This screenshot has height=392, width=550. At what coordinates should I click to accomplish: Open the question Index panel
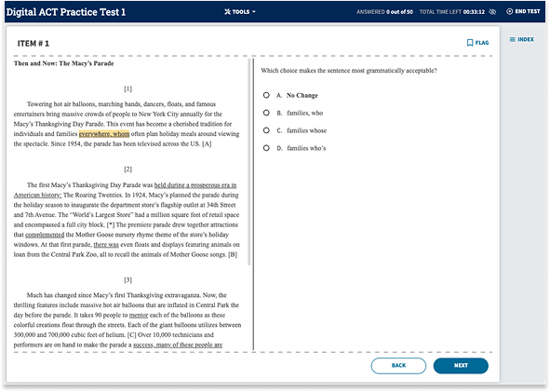click(x=521, y=39)
